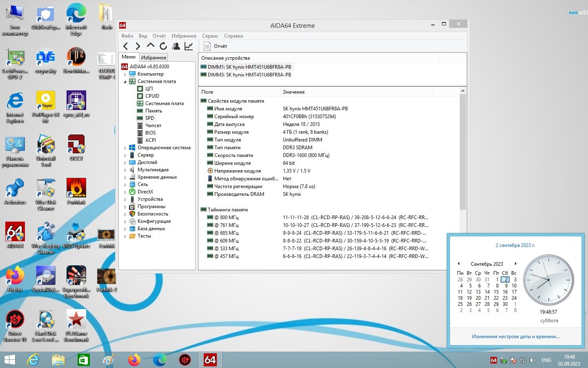Click the graph icon in the AIDA64 toolbar
588x368 pixels.
coord(189,46)
